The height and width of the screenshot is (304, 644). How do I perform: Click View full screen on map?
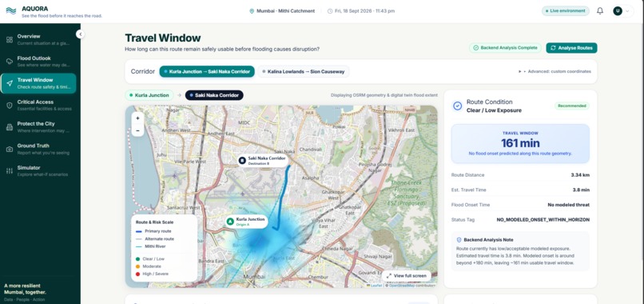click(406, 276)
